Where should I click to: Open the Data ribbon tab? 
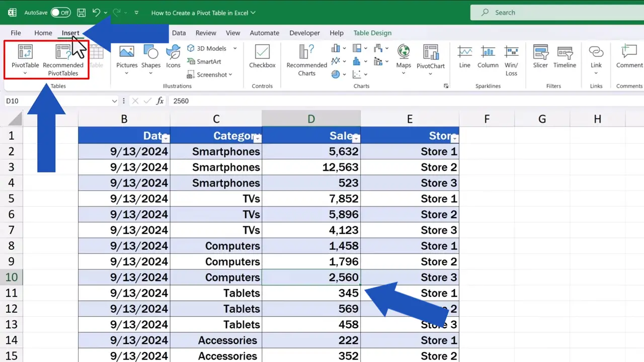click(179, 33)
